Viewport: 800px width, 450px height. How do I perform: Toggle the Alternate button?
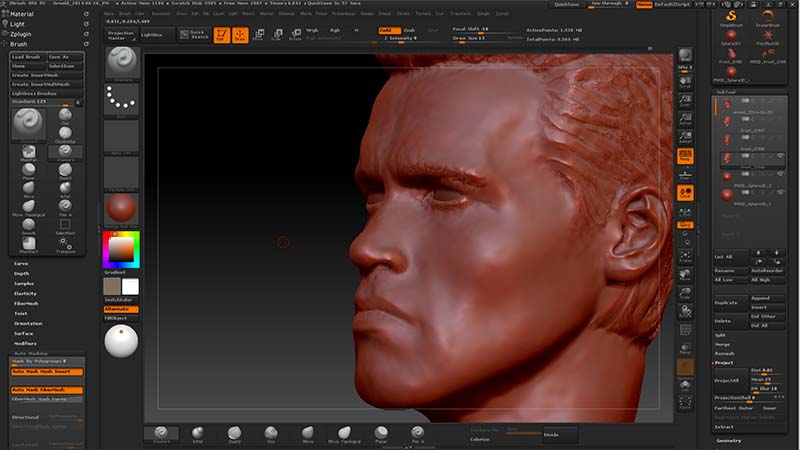121,309
